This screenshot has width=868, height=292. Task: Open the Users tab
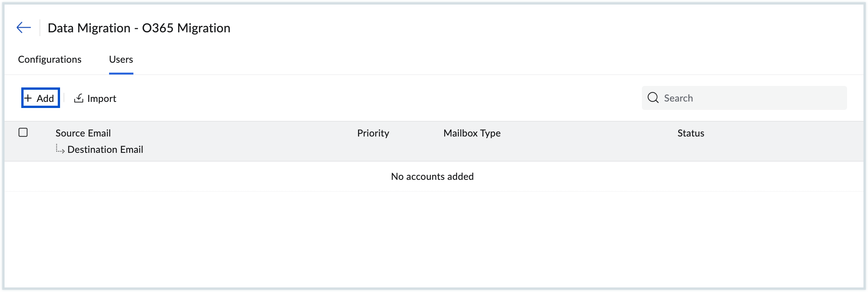(121, 60)
